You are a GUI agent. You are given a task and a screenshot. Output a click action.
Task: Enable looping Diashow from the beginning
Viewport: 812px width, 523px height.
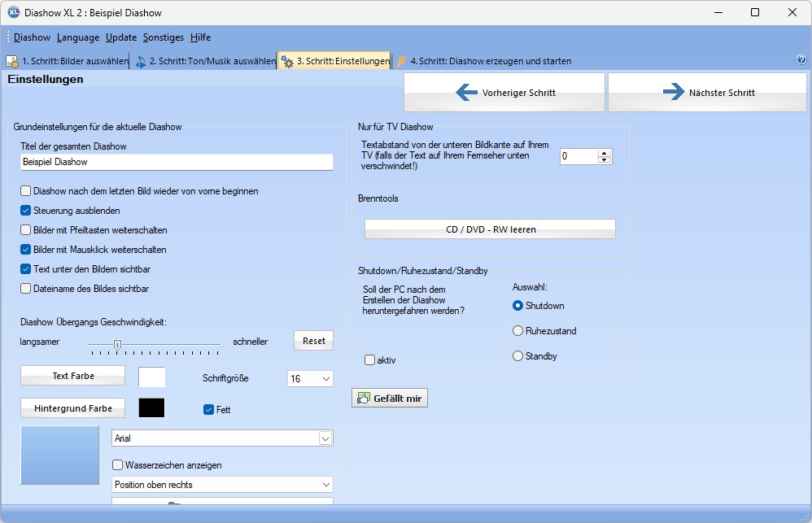25,191
